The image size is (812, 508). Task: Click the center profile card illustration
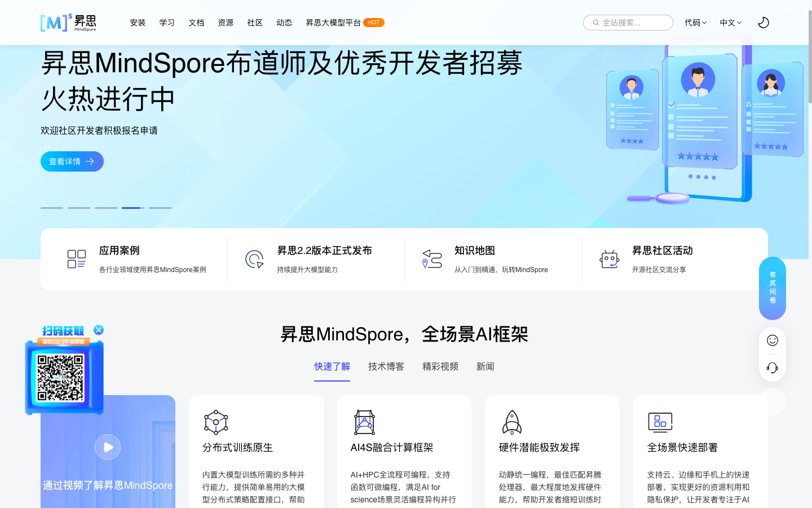click(x=699, y=111)
